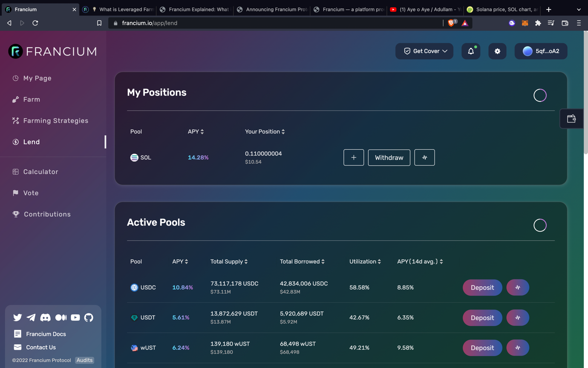Image resolution: width=588 pixels, height=368 pixels.
Task: Expand the Get Cover dropdown
Action: [424, 51]
